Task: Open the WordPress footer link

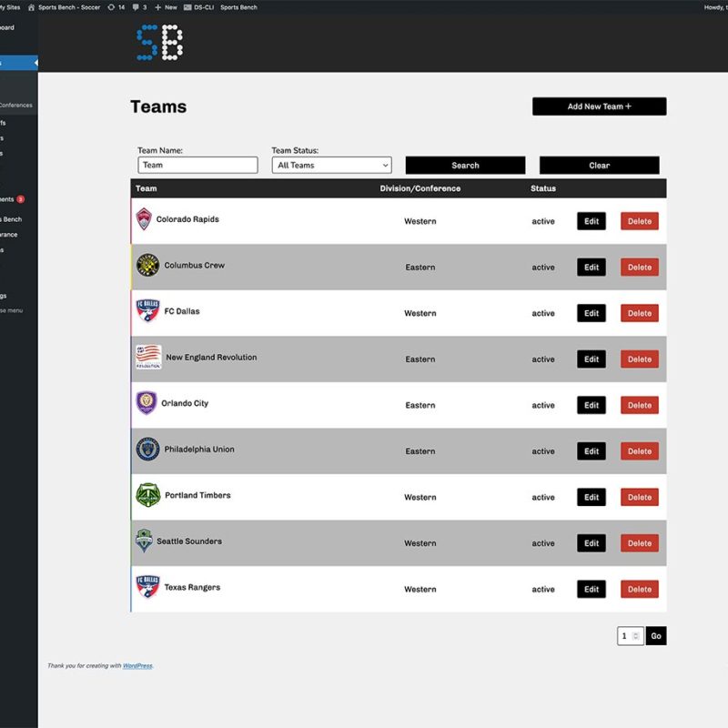Action: pos(137,665)
